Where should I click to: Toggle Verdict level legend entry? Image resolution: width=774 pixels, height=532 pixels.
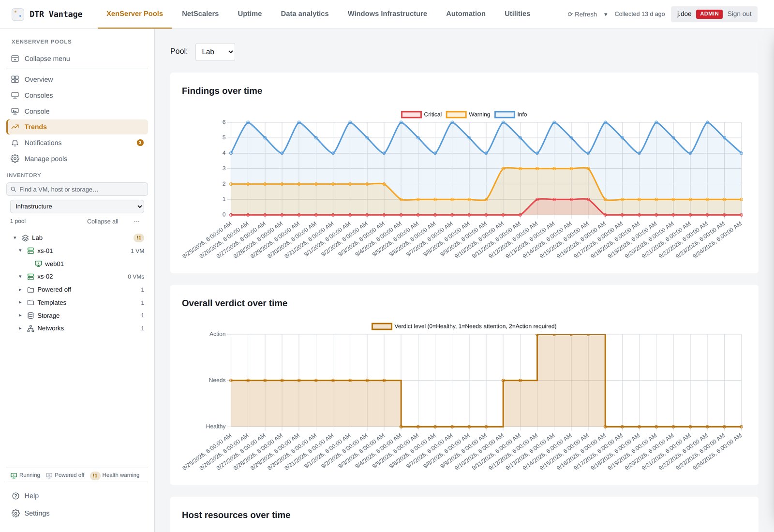[464, 326]
